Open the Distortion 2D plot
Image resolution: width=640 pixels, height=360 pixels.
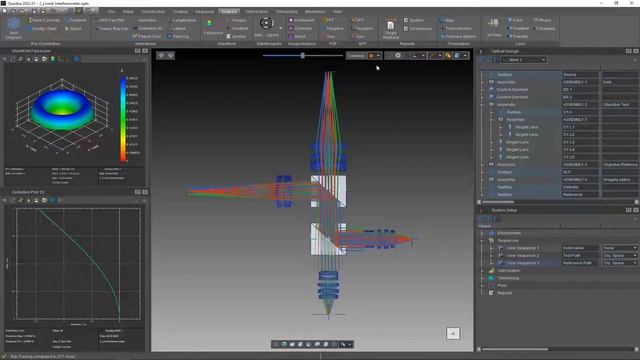click(147, 29)
